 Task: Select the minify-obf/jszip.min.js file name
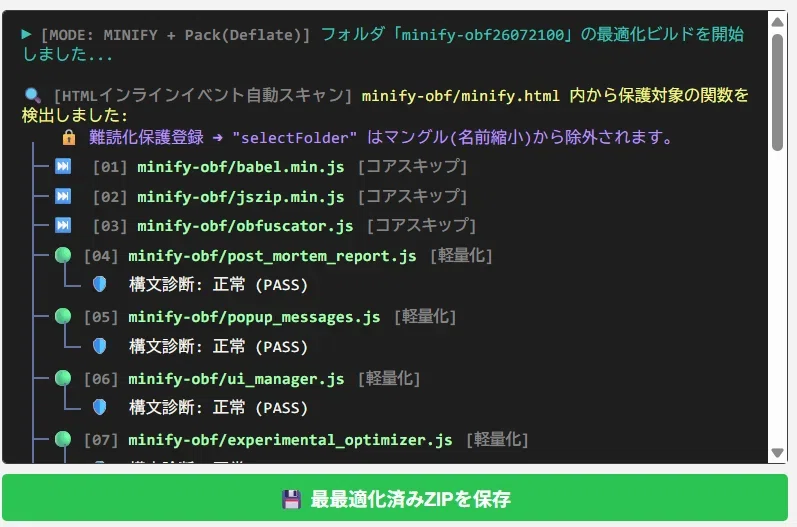[240, 197]
